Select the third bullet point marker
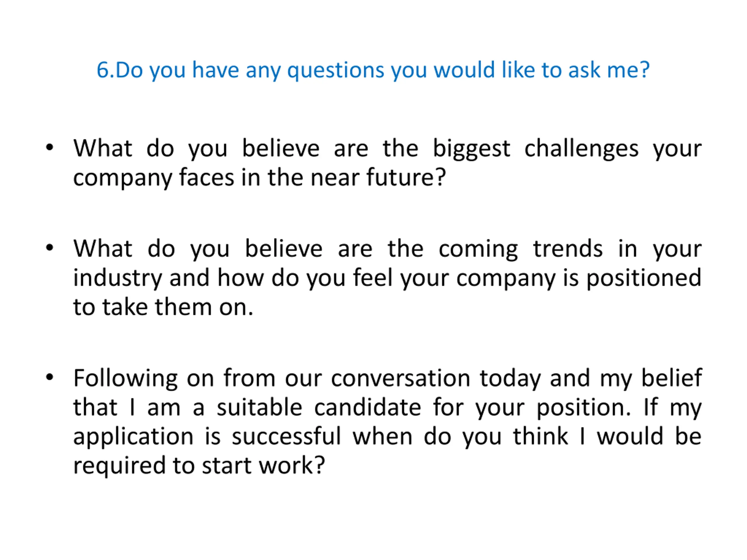 [x=50, y=377]
